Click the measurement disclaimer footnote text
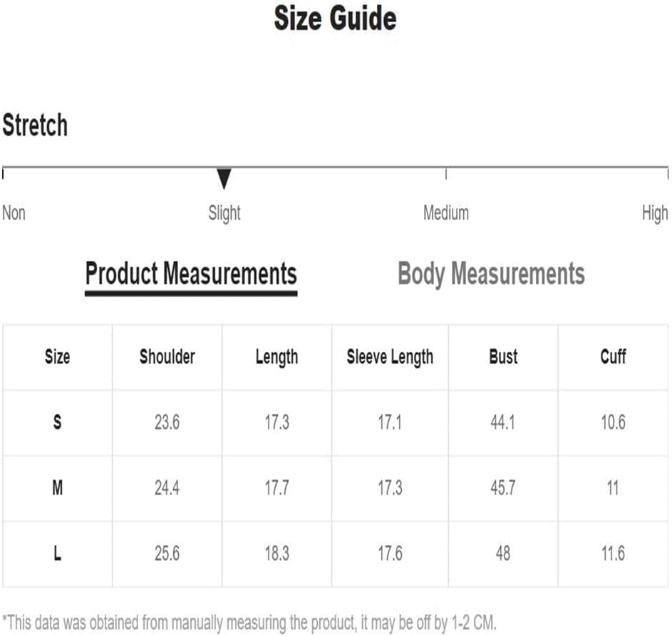672x636 pixels. [249, 622]
